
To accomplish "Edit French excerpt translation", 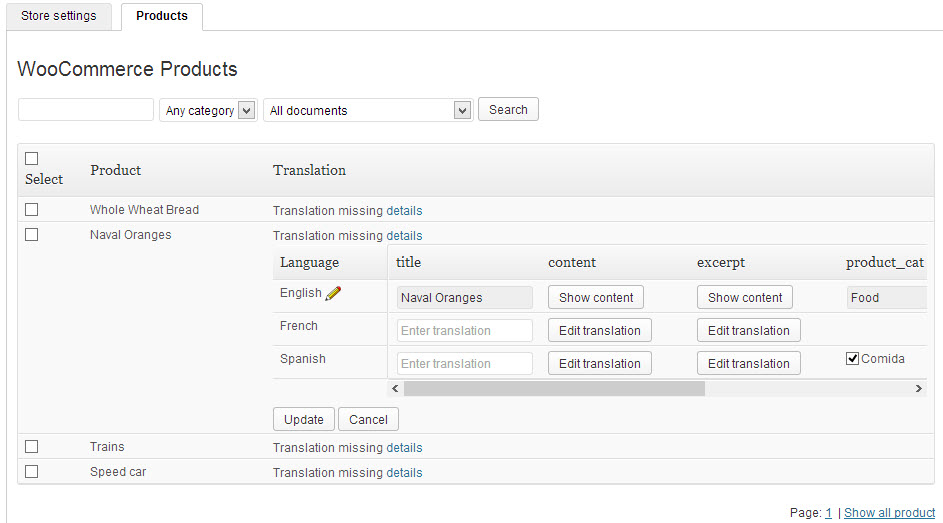I will click(x=749, y=331).
